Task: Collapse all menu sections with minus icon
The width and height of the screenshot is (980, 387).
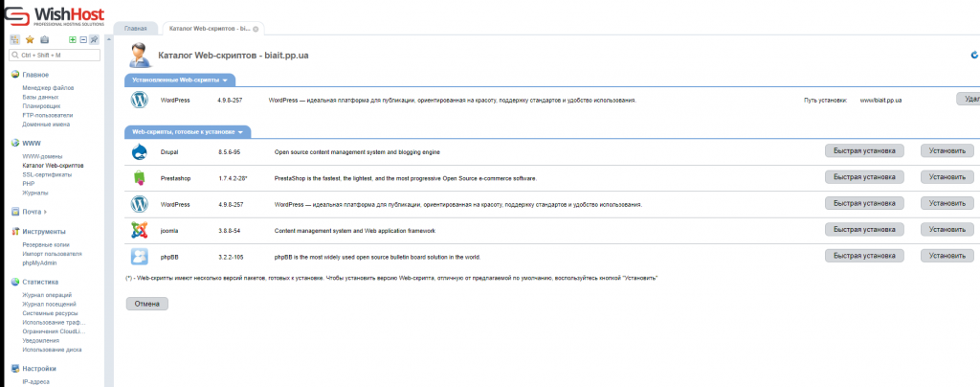Action: [83, 40]
